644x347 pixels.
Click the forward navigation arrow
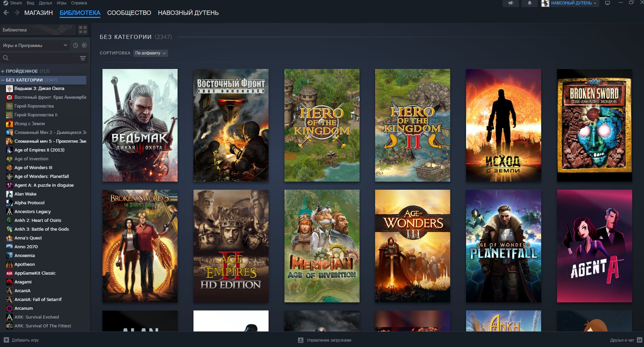pyautogui.click(x=17, y=13)
